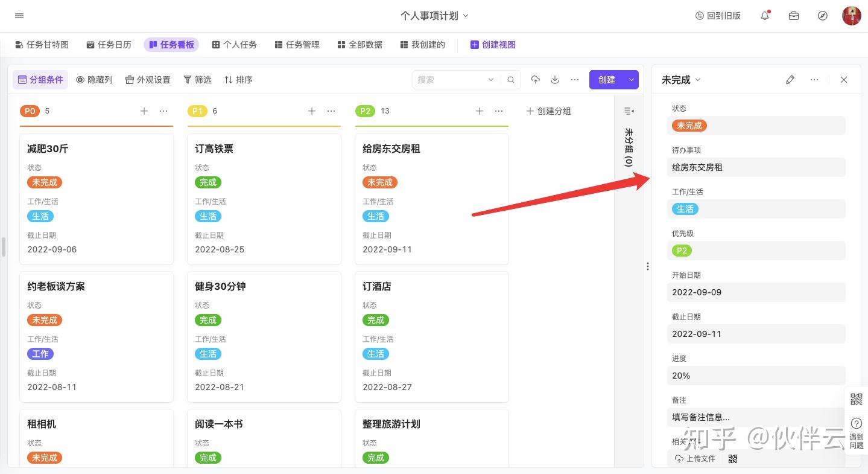Switch to 全部数据 view

(x=360, y=45)
